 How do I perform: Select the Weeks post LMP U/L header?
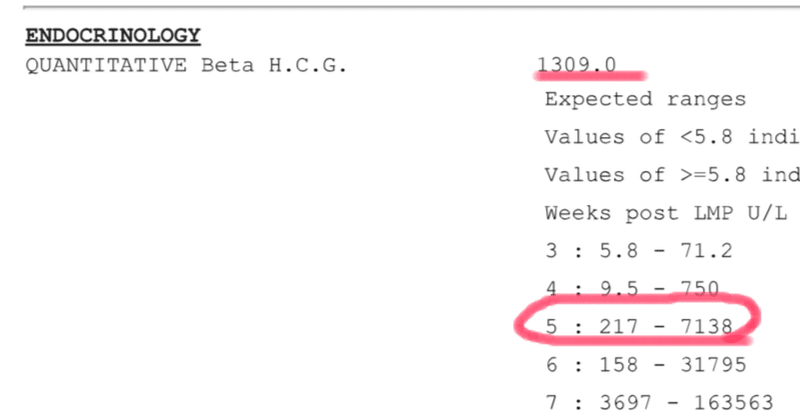[666, 213]
